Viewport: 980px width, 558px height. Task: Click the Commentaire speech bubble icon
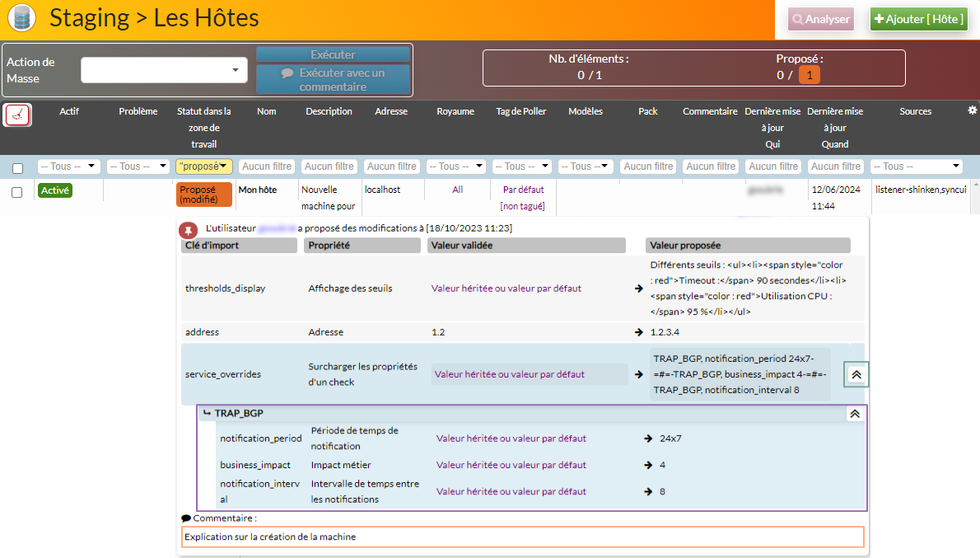186,518
